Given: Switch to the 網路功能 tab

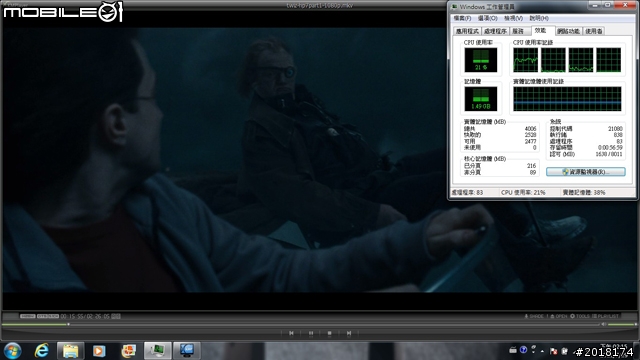Looking at the screenshot, I should (x=569, y=31).
